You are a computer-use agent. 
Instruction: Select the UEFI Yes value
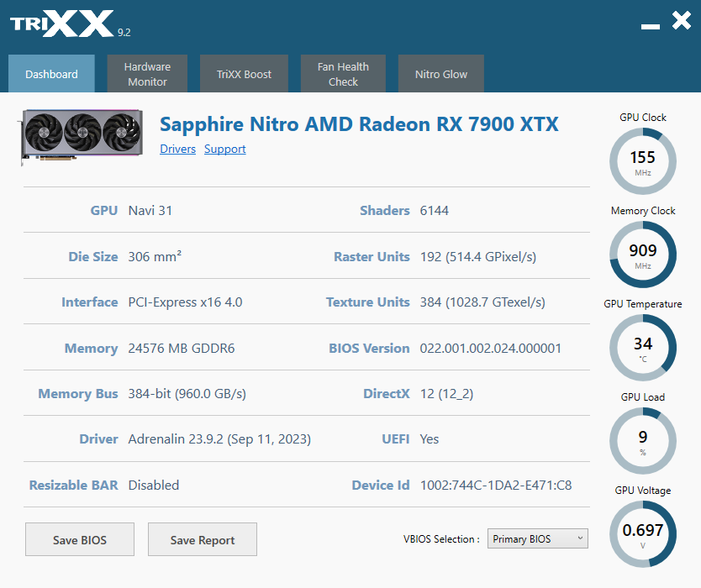click(430, 439)
